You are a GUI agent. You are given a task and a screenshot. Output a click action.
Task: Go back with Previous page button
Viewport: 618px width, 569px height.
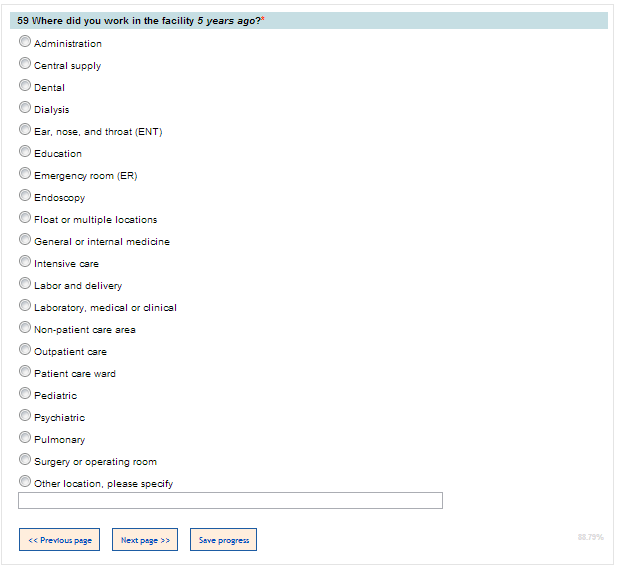(59, 540)
